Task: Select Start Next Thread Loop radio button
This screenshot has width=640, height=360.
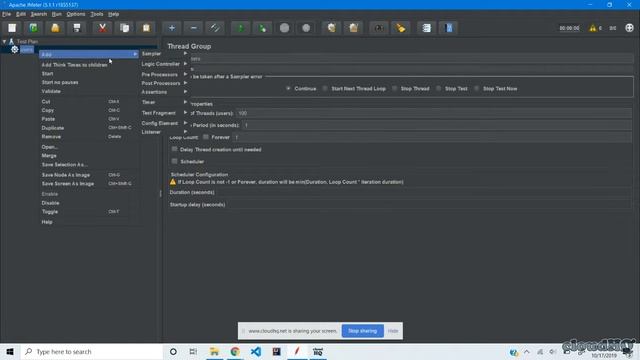Action: coord(325,88)
